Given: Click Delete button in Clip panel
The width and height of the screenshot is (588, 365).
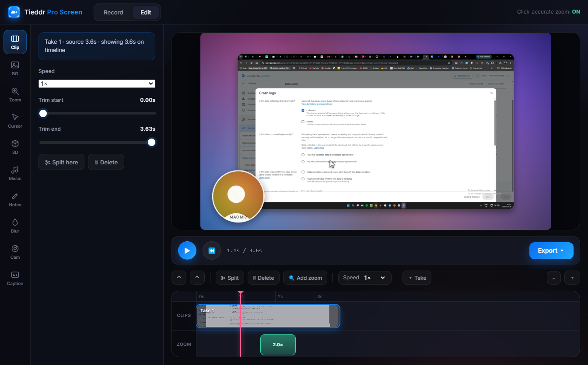Looking at the screenshot, I should click(x=106, y=162).
